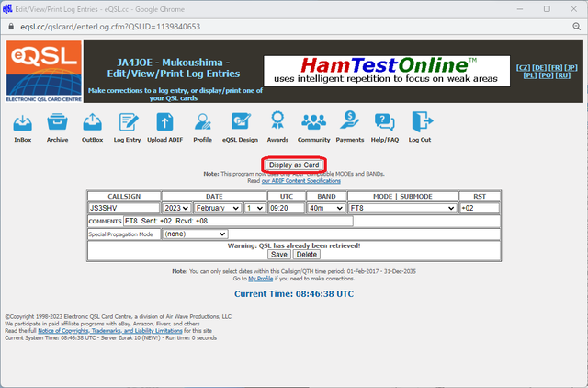The image size is (588, 388).
Task: Open the month dropdown showing February
Action: [x=218, y=208]
